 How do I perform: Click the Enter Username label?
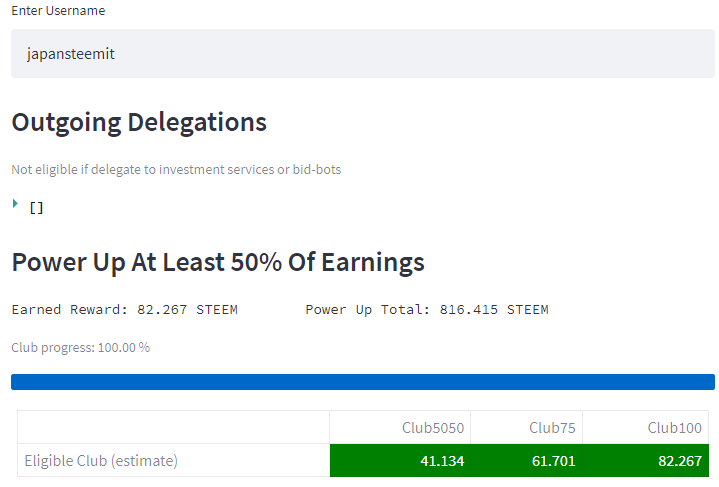pos(58,11)
